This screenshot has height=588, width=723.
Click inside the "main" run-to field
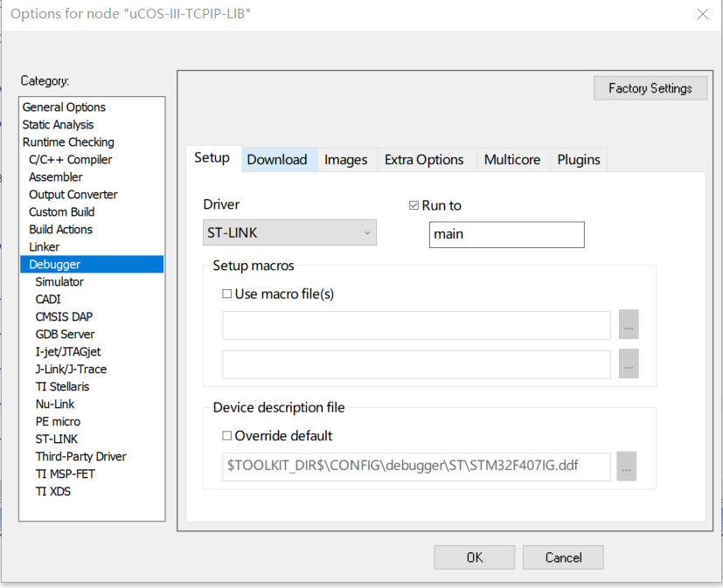[x=506, y=234]
